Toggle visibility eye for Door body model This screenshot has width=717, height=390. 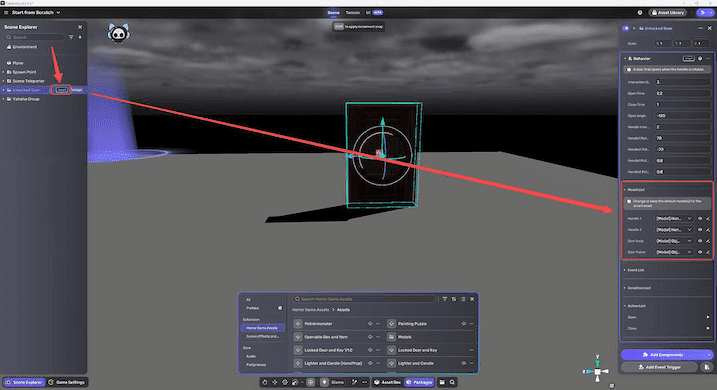(700, 241)
